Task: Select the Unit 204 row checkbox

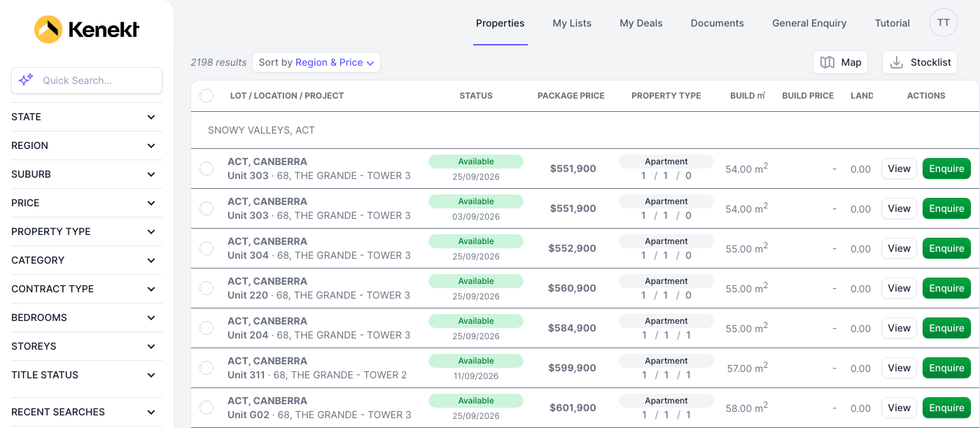Action: [206, 328]
